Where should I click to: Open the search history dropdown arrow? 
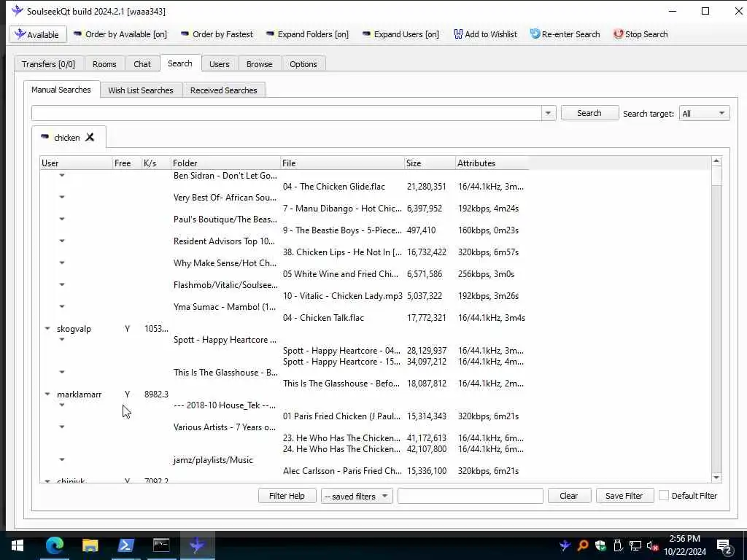click(548, 113)
